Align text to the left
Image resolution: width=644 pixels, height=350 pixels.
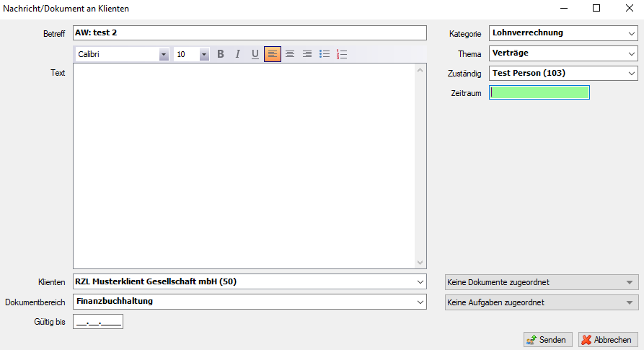click(x=273, y=54)
